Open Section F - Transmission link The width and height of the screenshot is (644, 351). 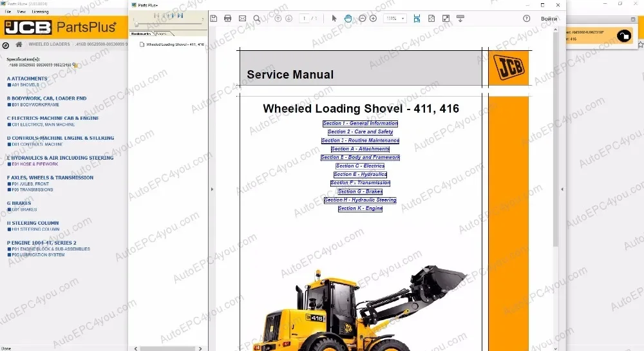(360, 183)
